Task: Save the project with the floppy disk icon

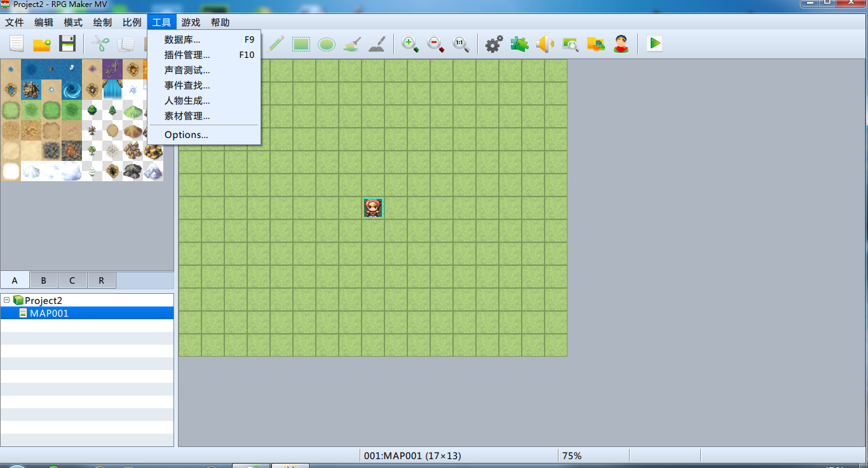Action: (x=67, y=44)
